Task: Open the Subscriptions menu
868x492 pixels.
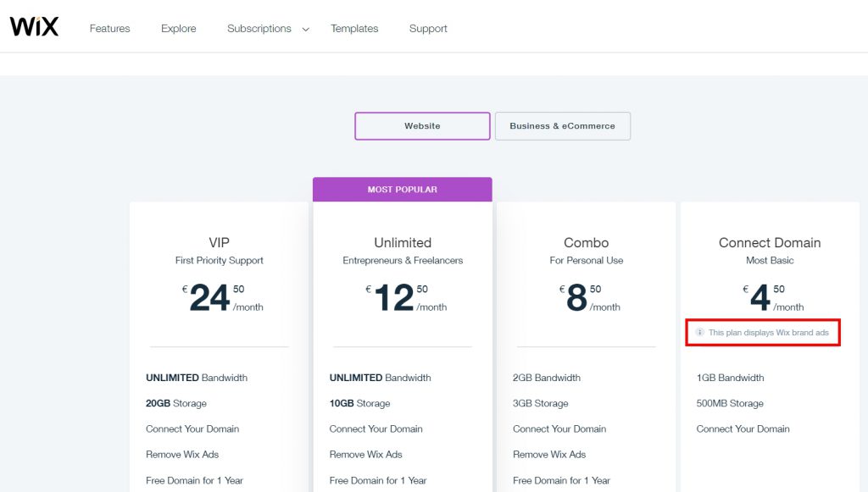Action: (259, 28)
